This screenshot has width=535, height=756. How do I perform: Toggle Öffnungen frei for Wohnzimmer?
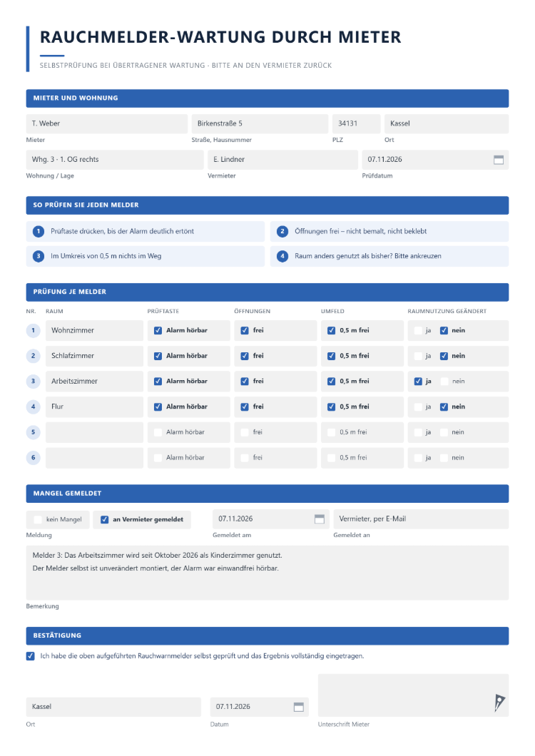pos(245,331)
